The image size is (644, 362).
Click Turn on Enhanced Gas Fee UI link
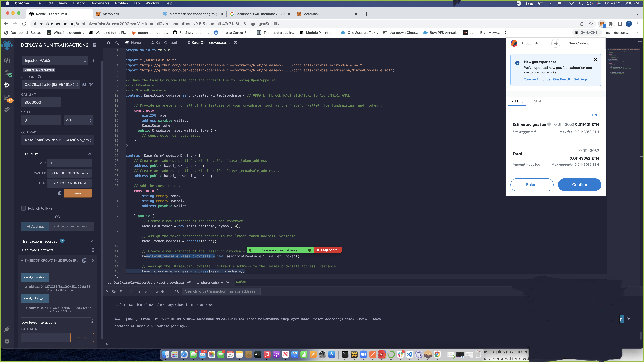(556, 79)
